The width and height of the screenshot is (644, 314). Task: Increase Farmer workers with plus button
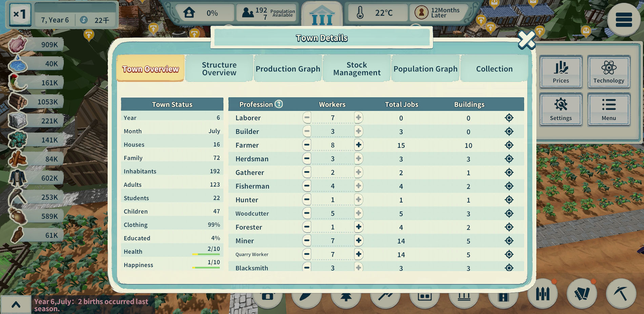[358, 145]
